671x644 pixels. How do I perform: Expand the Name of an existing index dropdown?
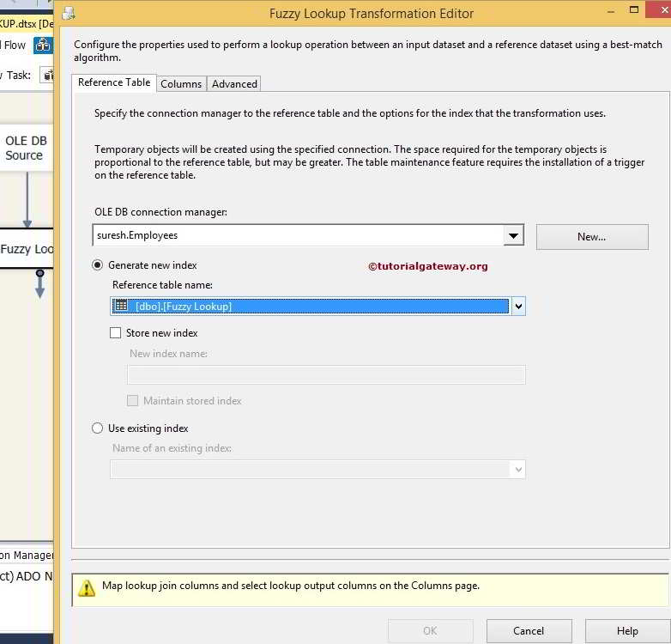click(x=518, y=470)
